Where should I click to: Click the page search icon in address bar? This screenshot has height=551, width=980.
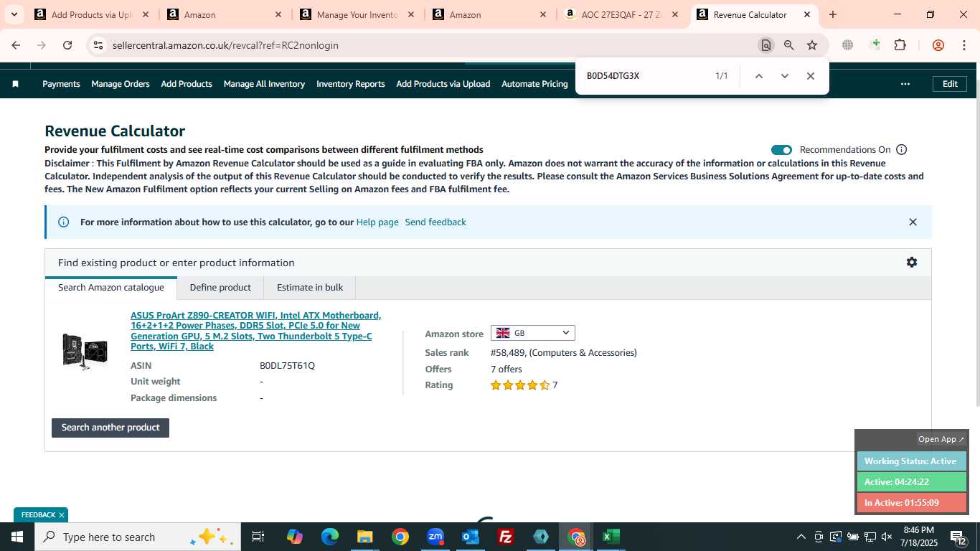click(x=766, y=45)
